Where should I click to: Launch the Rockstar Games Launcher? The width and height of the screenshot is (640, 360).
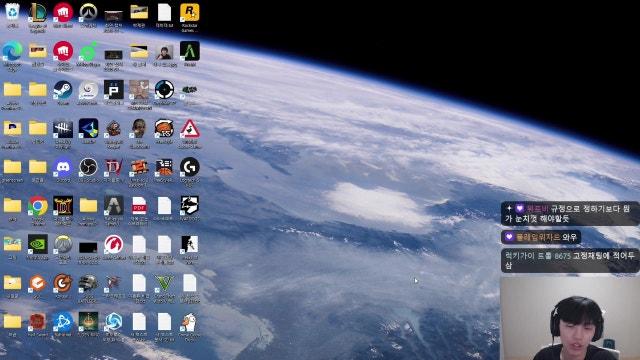(190, 12)
